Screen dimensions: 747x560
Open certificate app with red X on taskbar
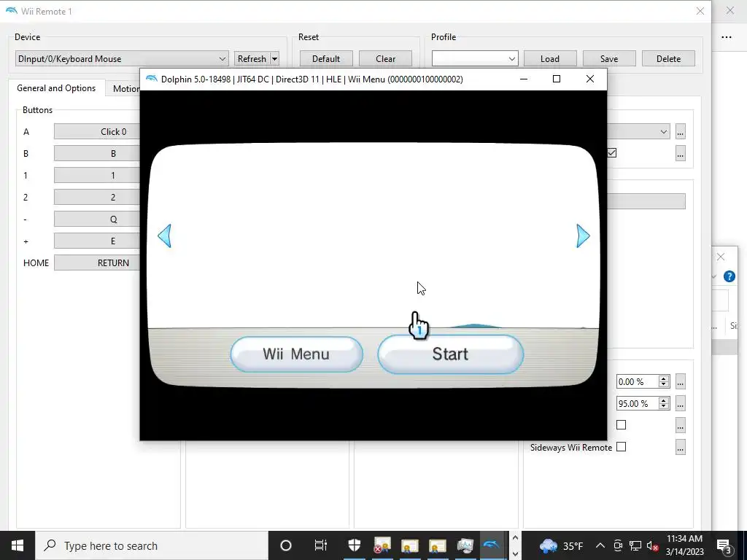point(382,545)
